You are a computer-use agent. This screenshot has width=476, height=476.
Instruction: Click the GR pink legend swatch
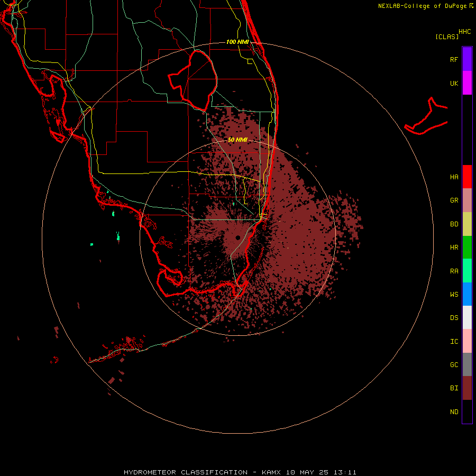(x=467, y=200)
